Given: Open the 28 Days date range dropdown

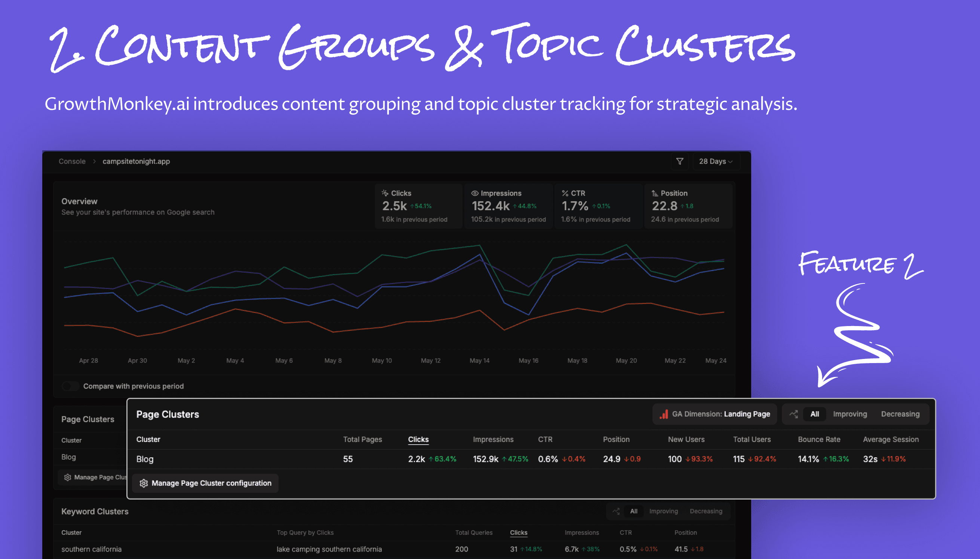Looking at the screenshot, I should [716, 161].
